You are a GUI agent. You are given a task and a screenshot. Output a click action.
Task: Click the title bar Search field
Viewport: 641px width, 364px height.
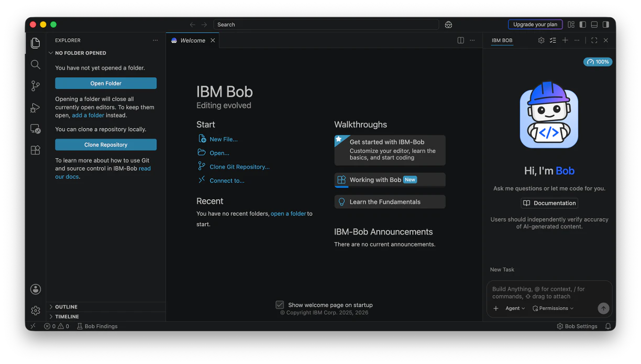pos(326,25)
